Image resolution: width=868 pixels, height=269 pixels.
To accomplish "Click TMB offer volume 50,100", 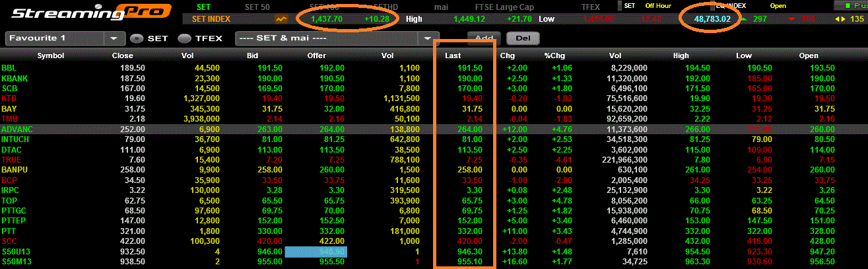I will point(405,118).
